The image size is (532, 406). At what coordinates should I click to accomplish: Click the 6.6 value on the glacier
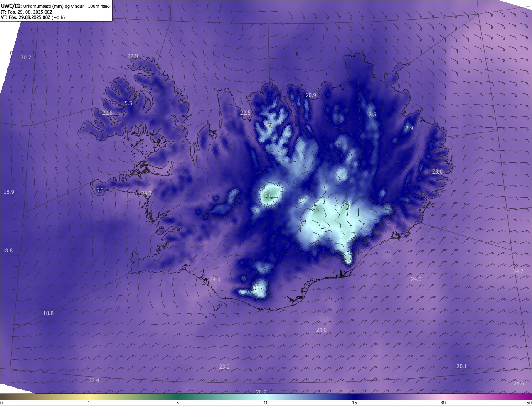(x=268, y=195)
